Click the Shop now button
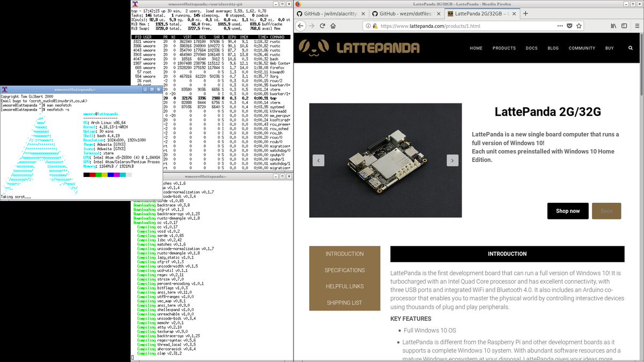644x362 pixels. 568,211
